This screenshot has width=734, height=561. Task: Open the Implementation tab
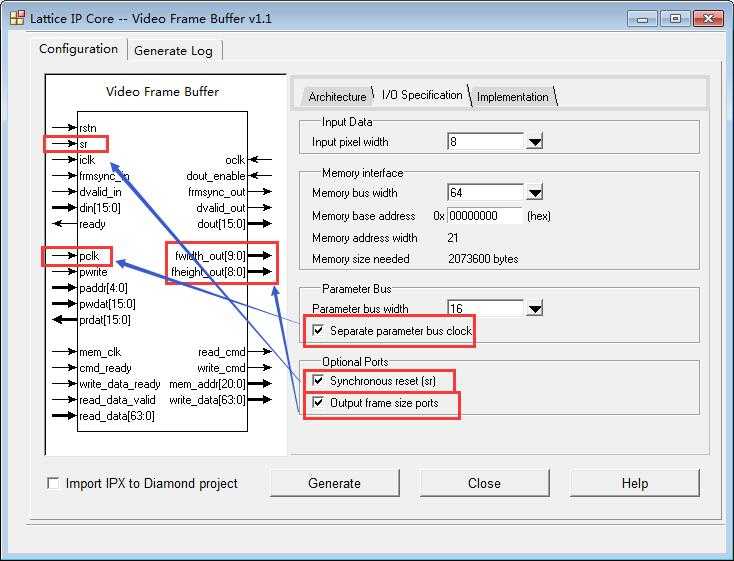point(513,96)
